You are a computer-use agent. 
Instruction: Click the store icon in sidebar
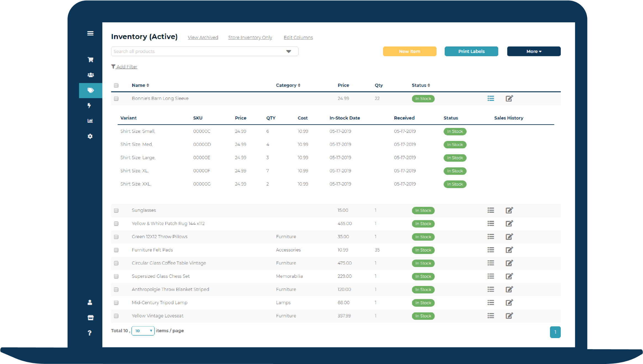coord(90,318)
